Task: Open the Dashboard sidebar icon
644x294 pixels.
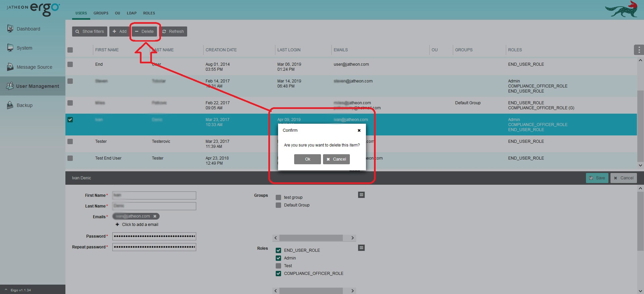Action: click(x=10, y=29)
